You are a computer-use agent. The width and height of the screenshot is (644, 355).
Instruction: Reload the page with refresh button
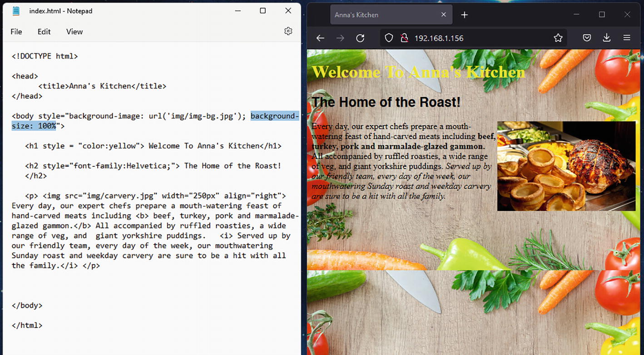(x=360, y=38)
